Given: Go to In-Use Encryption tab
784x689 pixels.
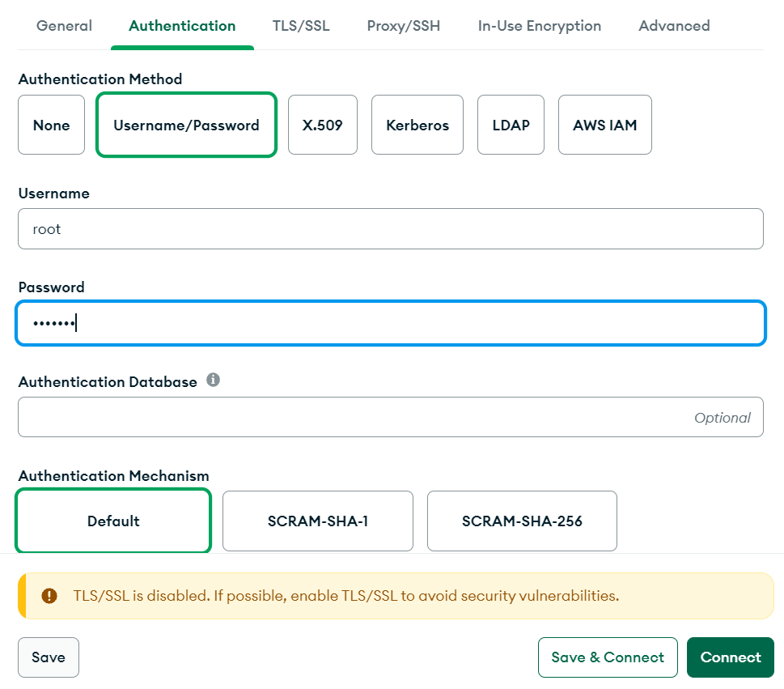Looking at the screenshot, I should pos(540,26).
